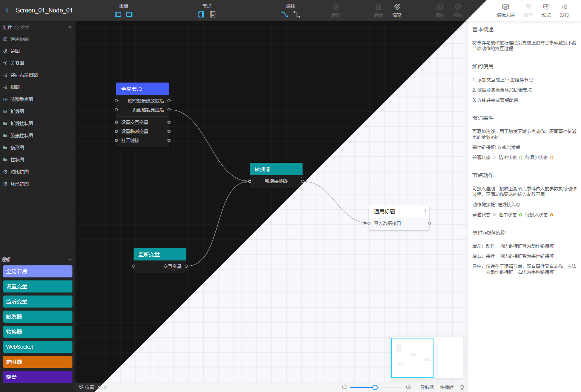Switch nodes to collapsed list view icon
581x392 pixels.
pyautogui.click(x=213, y=14)
